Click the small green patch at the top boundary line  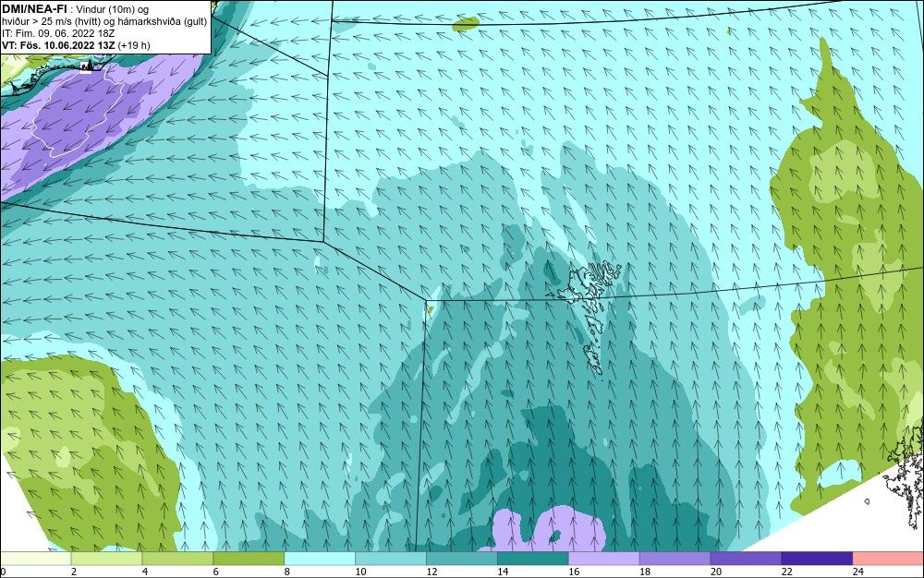point(466,23)
